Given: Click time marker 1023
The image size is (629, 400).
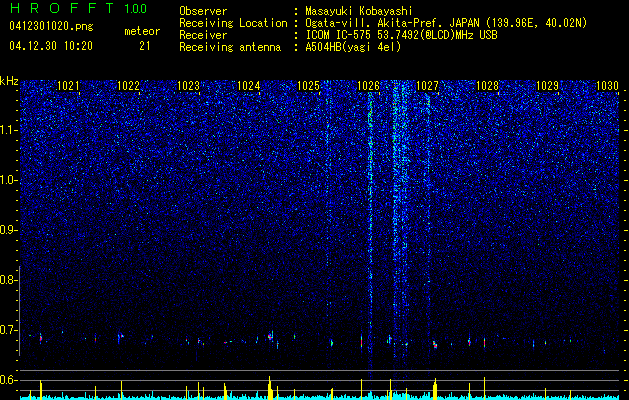Looking at the screenshot, I should pyautogui.click(x=189, y=86).
